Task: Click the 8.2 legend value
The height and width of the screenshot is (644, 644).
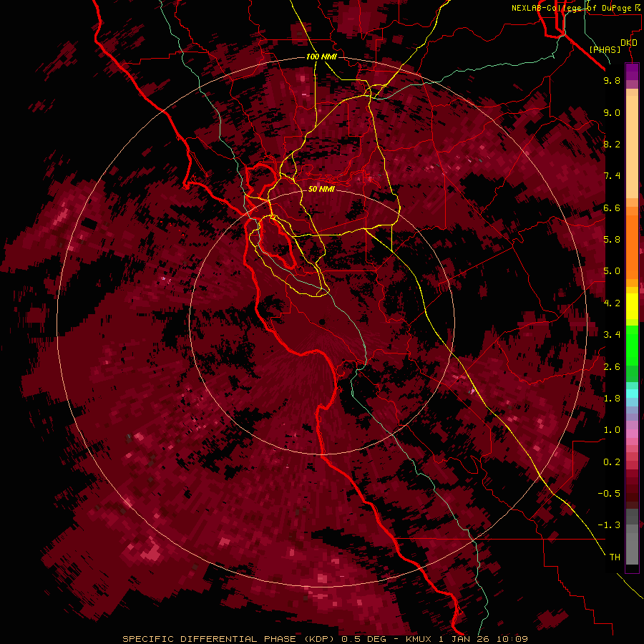Action: (612, 144)
